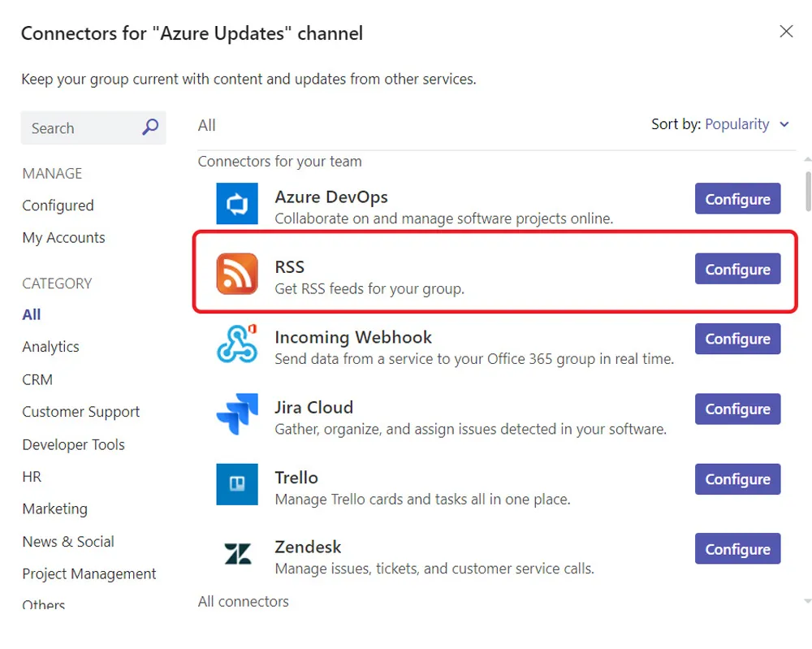Configure the Incoming Webhook connector
812x649 pixels.
[737, 339]
